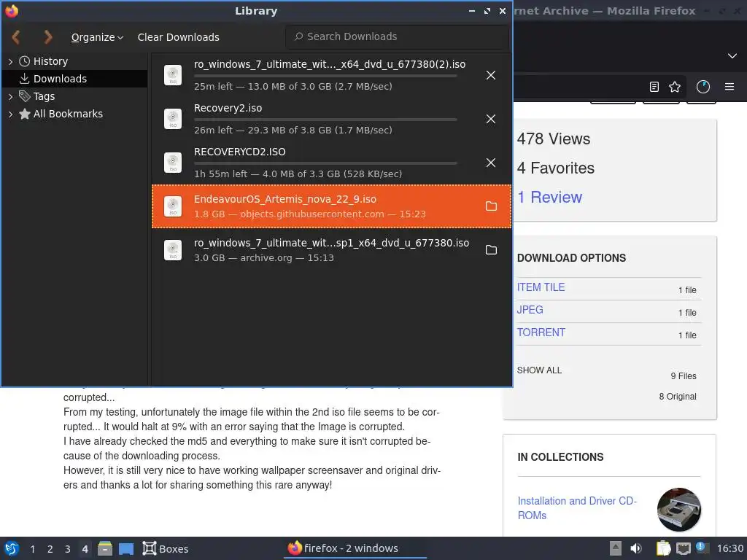Open the file manager panel icon
Viewport: 747px width, 560px height.
coord(105,548)
